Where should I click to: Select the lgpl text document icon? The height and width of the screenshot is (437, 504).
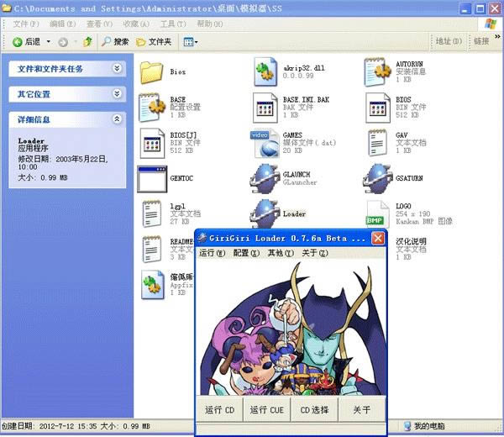(x=152, y=213)
